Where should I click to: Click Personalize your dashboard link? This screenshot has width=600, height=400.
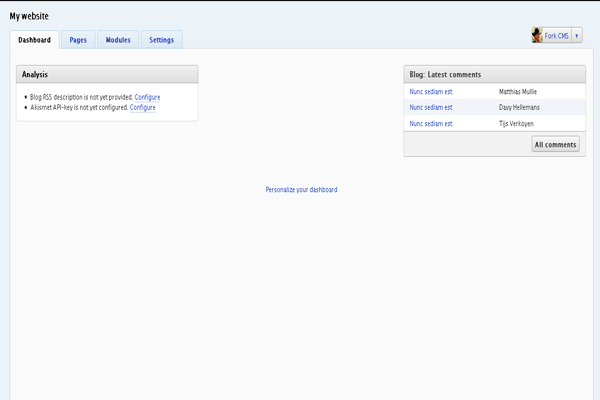[301, 189]
